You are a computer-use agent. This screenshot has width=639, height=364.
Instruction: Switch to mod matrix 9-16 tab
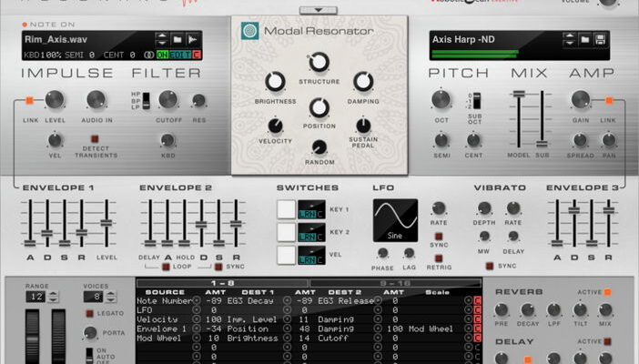point(393,284)
